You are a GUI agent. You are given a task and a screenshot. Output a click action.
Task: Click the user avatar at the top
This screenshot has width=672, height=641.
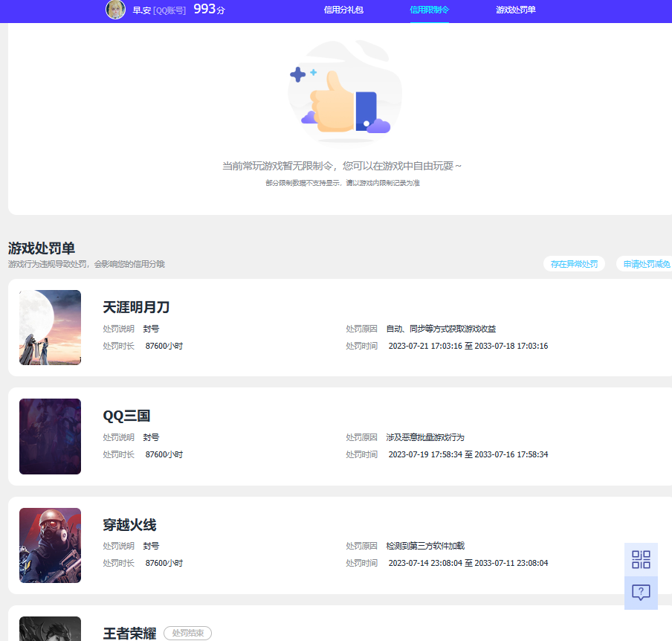coord(115,11)
